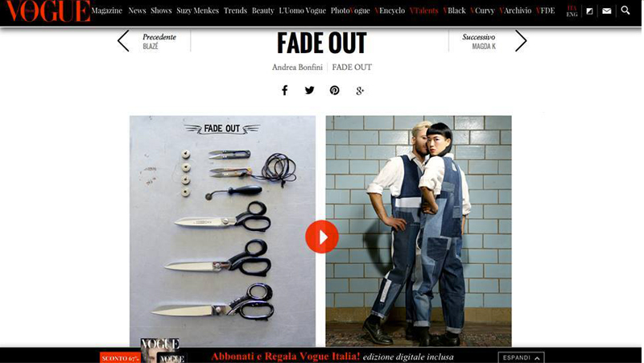Switch site language to ENG
Screen dimensions: 644x363
click(x=572, y=14)
